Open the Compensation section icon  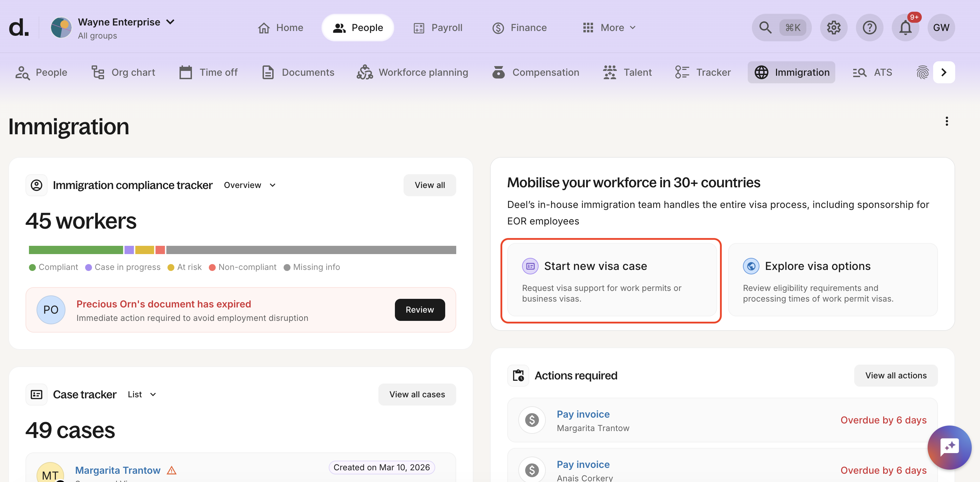[498, 72]
